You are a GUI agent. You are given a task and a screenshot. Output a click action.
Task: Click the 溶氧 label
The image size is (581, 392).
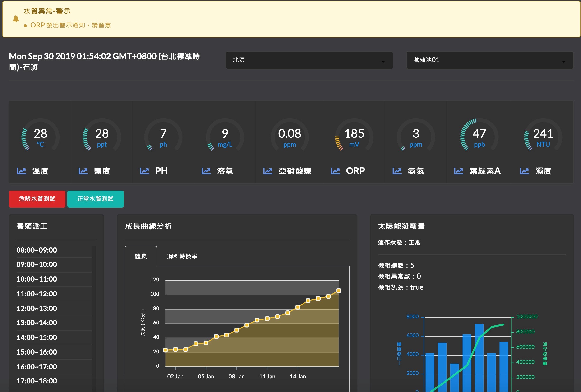(x=225, y=171)
